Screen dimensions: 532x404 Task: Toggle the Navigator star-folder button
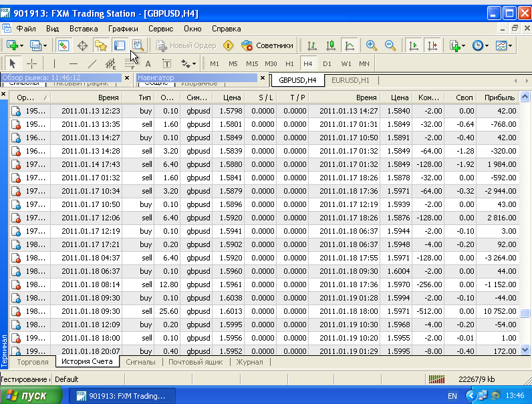pos(101,45)
